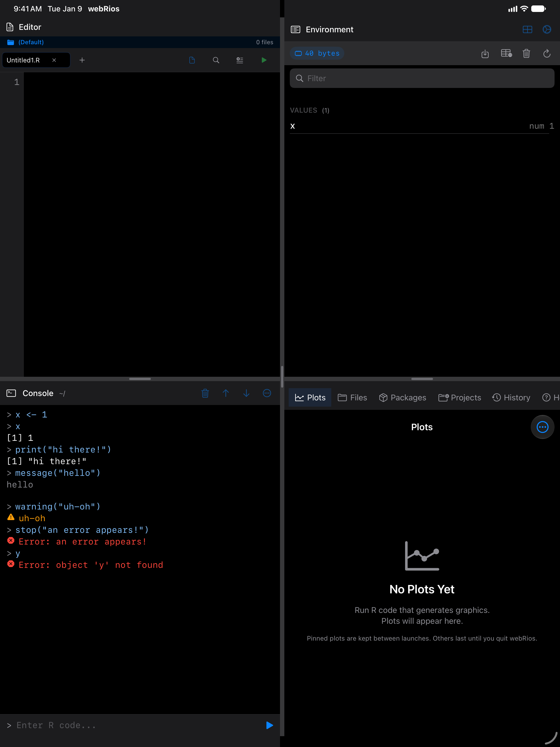The height and width of the screenshot is (747, 560).
Task: Click the 0 files label
Action: (x=265, y=42)
